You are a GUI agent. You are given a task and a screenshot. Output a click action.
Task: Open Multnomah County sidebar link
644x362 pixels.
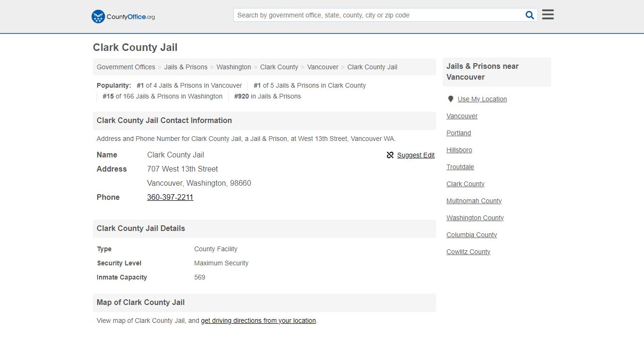(474, 201)
